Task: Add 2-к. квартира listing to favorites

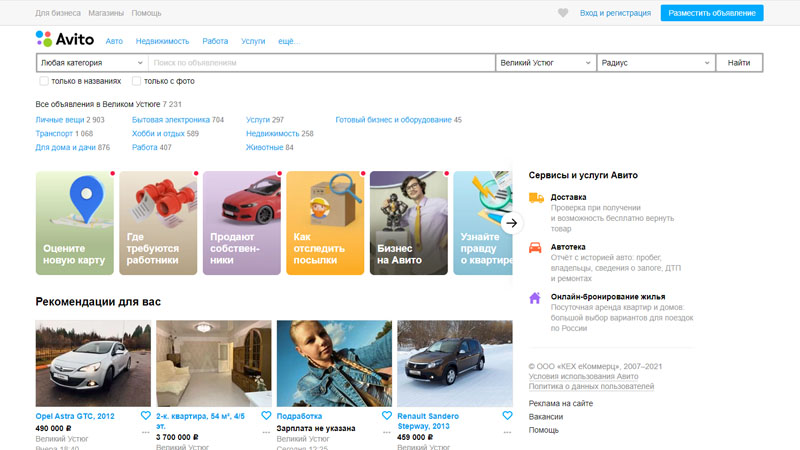Action: (266, 415)
